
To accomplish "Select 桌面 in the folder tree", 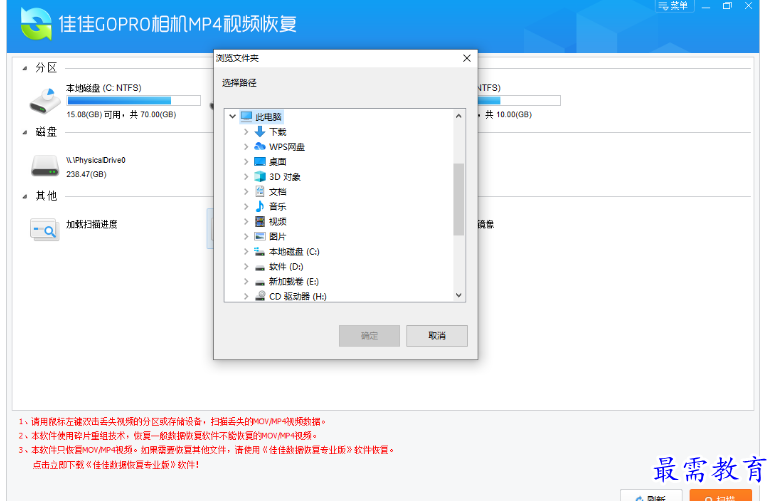I will pyautogui.click(x=277, y=162).
